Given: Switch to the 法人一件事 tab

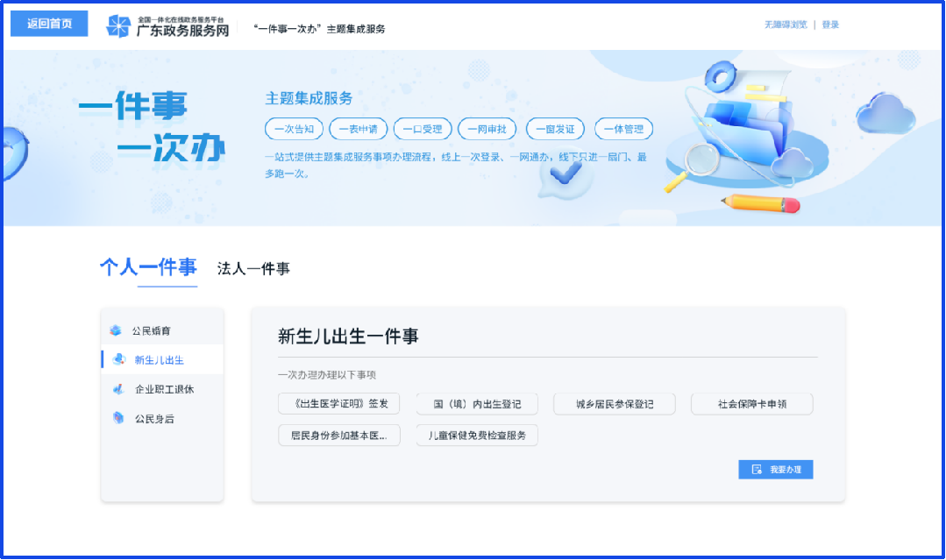Looking at the screenshot, I should coord(253,269).
